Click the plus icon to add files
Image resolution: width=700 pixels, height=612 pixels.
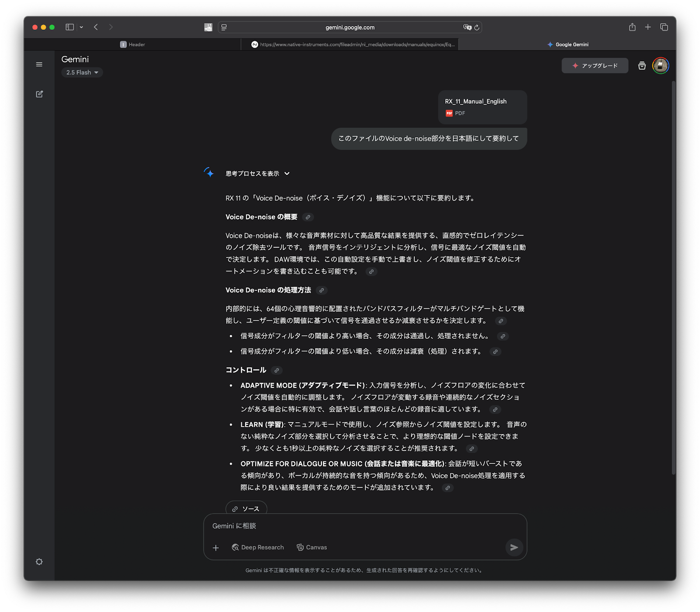(x=216, y=548)
